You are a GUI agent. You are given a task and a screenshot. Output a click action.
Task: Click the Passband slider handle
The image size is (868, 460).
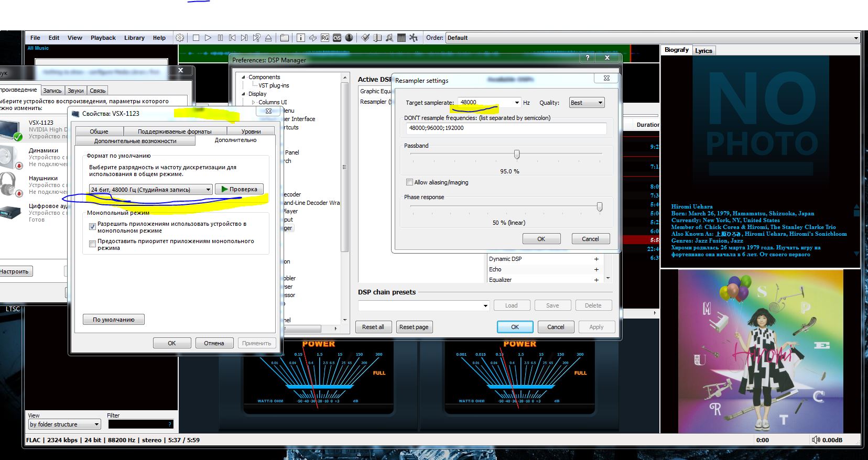click(x=517, y=154)
